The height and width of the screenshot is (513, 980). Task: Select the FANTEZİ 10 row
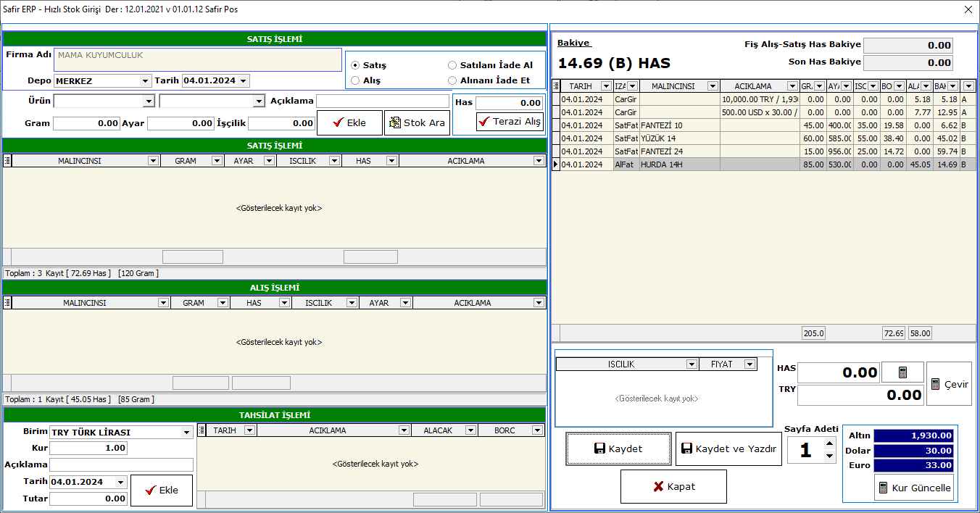(x=764, y=125)
